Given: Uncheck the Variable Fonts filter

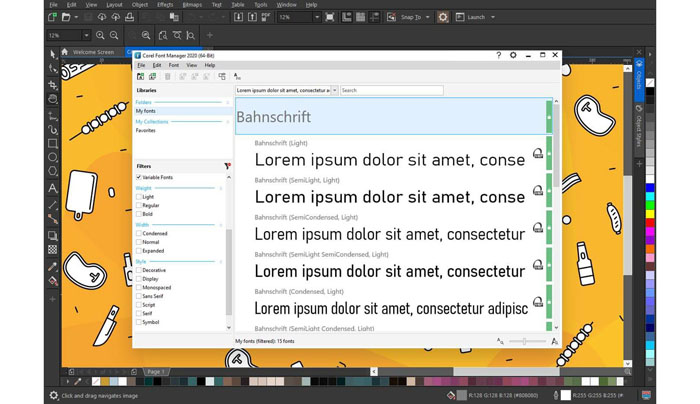Looking at the screenshot, I should [x=139, y=177].
